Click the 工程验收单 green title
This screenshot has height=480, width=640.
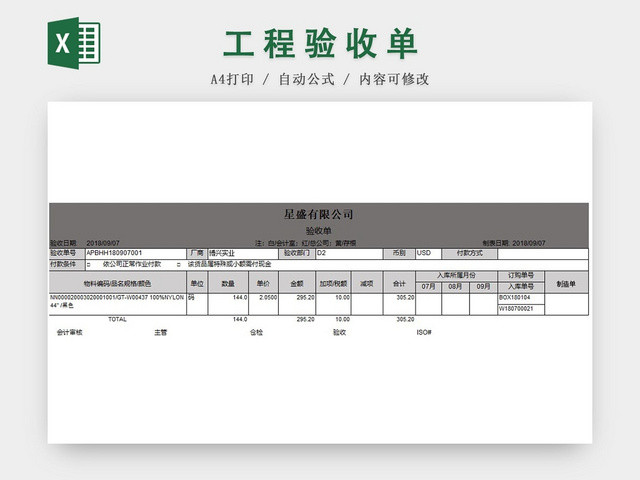pyautogui.click(x=320, y=44)
